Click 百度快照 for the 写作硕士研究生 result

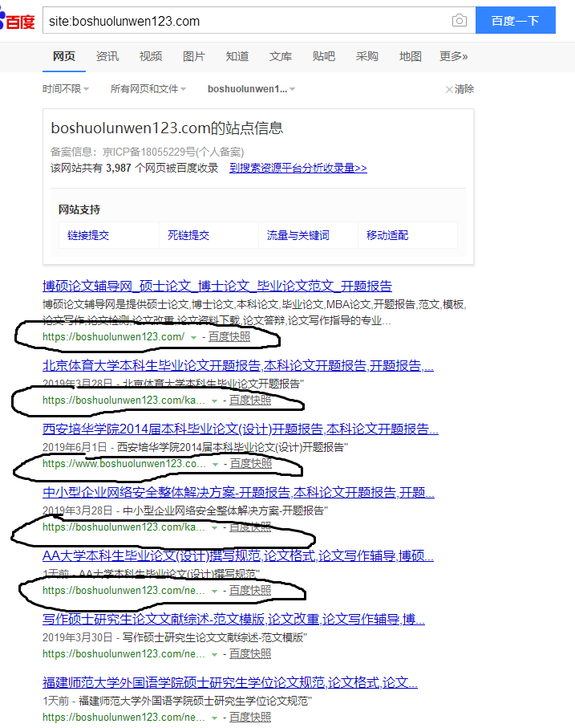coord(250,653)
